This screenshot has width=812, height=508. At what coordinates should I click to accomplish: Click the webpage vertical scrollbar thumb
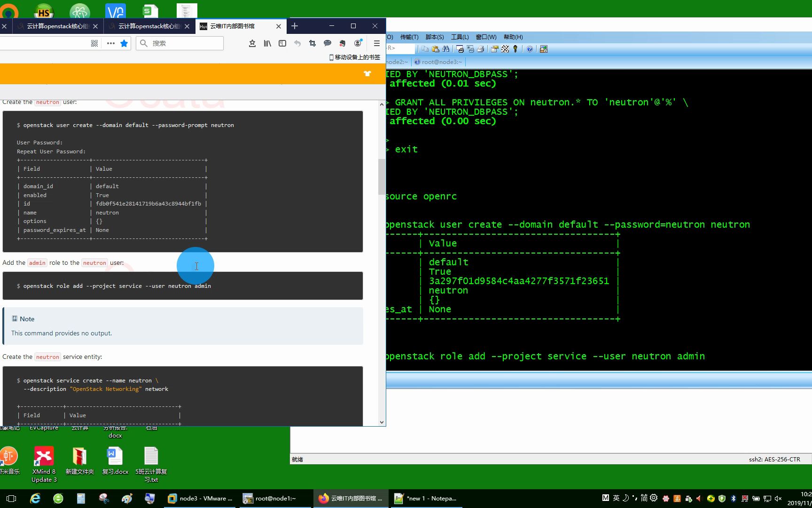pyautogui.click(x=382, y=177)
